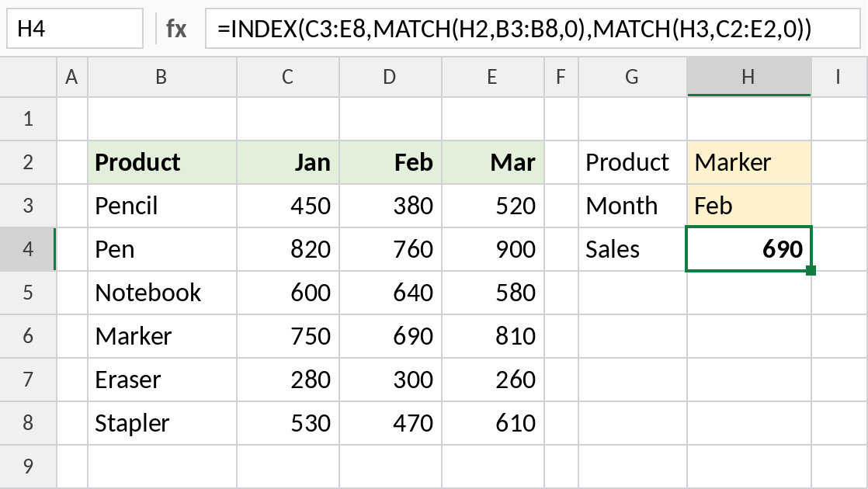The image size is (868, 489).
Task: Select column H header
Action: coord(749,77)
